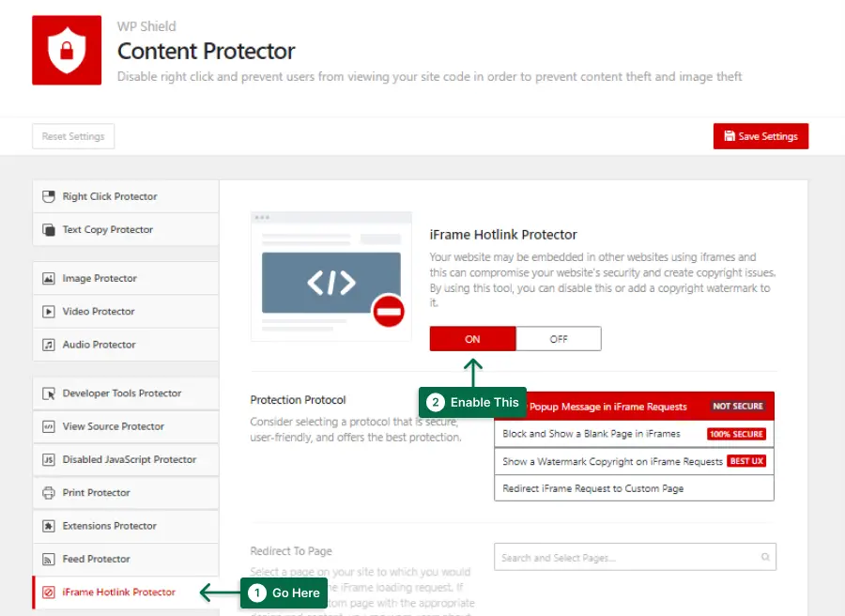Screen dimensions: 845x616
Task: Choose Show a Watermark Copyright option
Action: point(634,461)
